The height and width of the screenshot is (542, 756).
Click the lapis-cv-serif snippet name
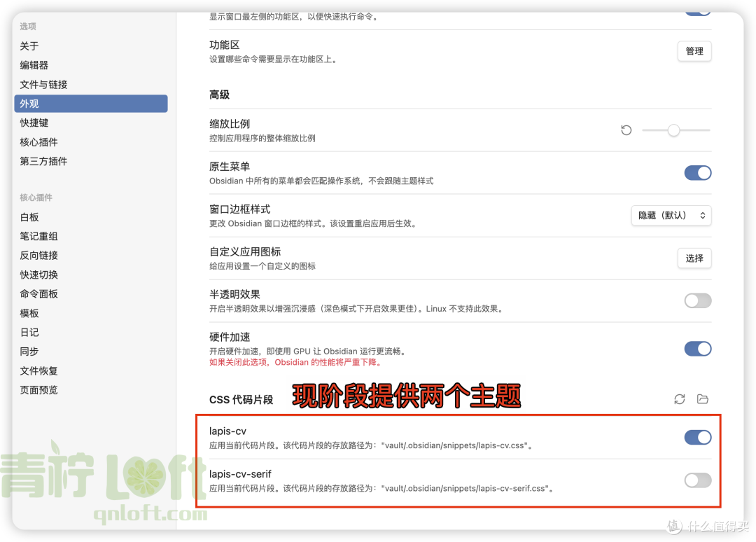(x=240, y=474)
